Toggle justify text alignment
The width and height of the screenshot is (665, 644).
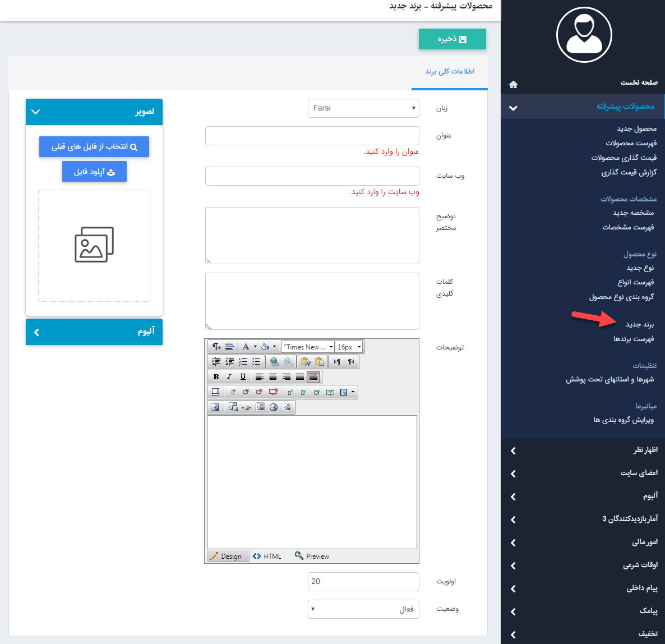299,377
